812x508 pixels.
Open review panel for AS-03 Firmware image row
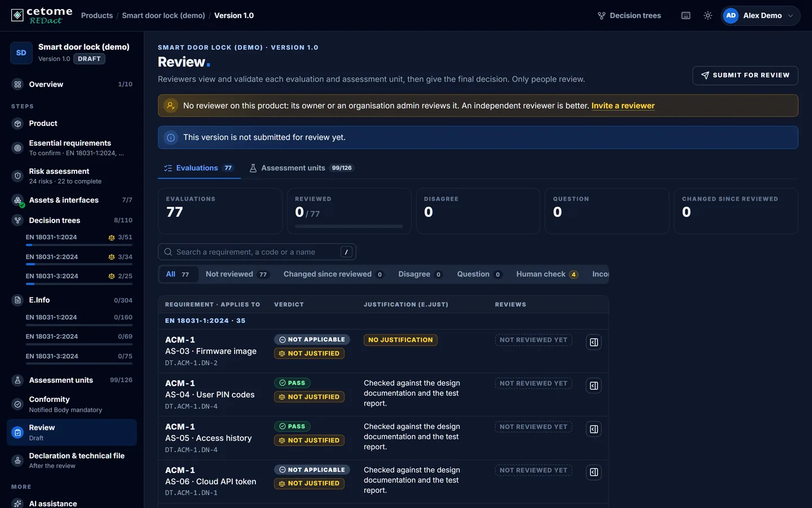[594, 343]
